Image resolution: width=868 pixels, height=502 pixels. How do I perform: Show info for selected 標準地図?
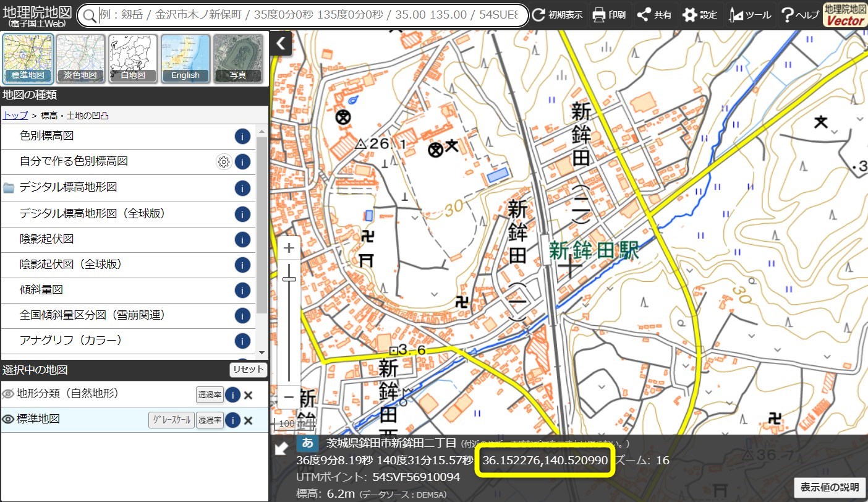tap(232, 420)
